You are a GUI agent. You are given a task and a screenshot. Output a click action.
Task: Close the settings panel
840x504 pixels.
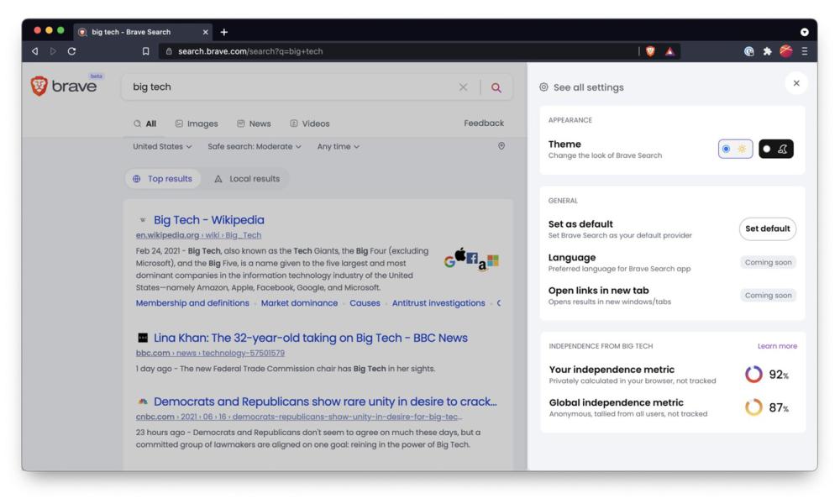pyautogui.click(x=796, y=83)
